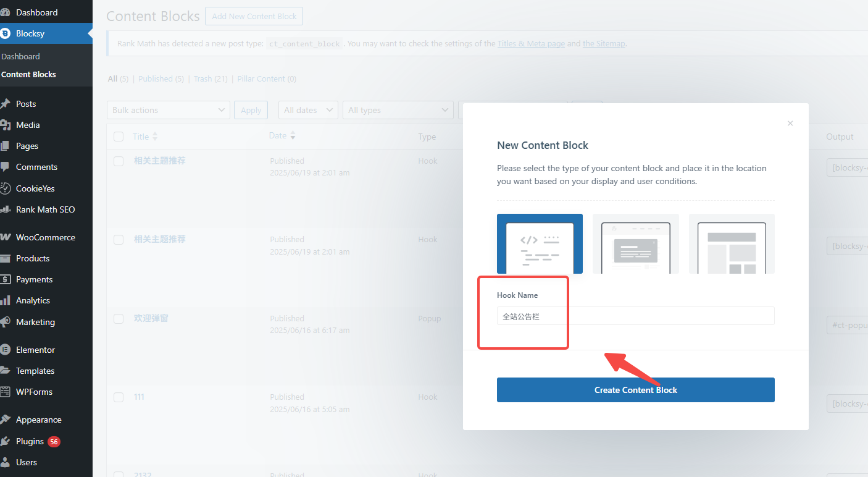Click the Create Content Block button

point(635,390)
